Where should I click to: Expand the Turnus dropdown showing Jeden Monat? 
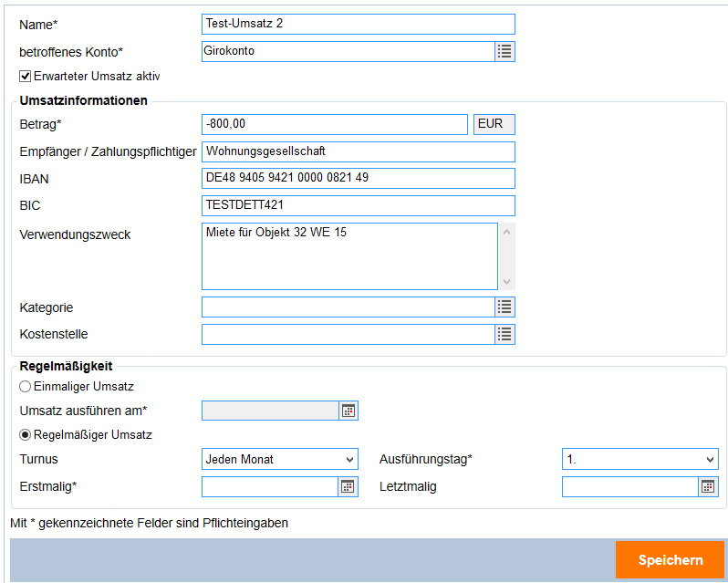tap(279, 459)
